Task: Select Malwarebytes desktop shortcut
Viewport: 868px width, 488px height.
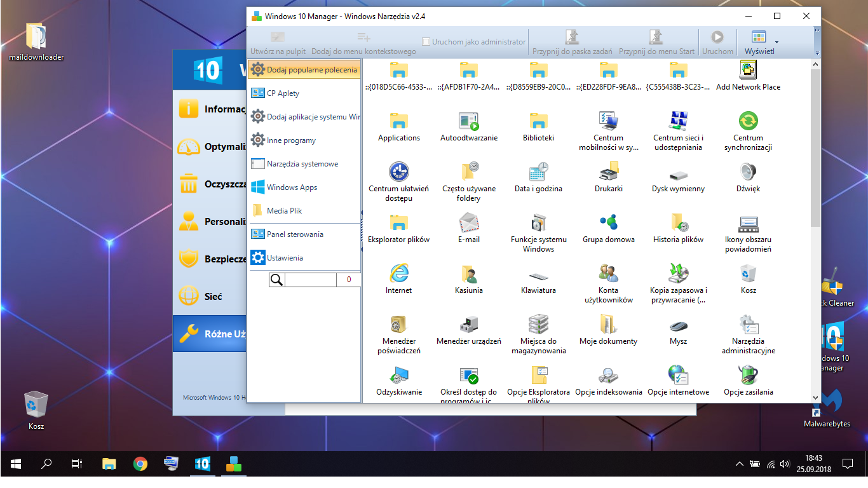Action: 827,408
